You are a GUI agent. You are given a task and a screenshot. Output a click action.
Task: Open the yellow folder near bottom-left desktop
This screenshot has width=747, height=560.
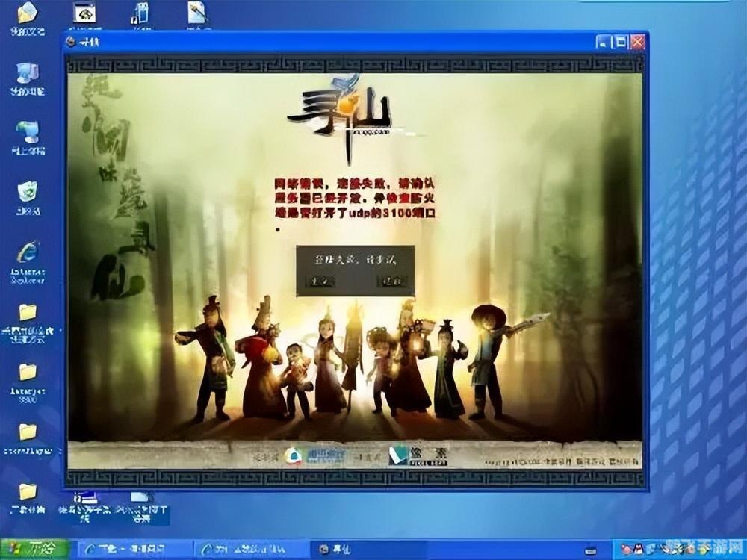(28, 493)
